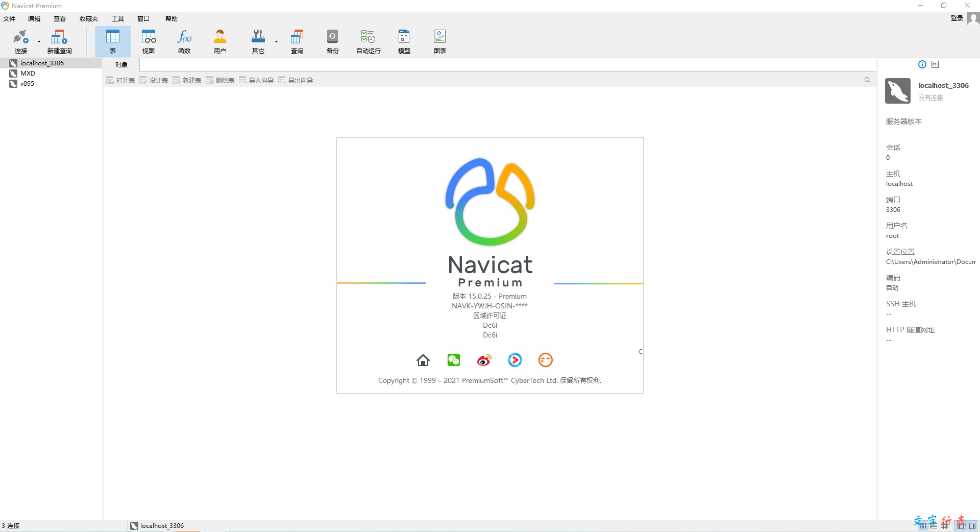Image resolution: width=980 pixels, height=532 pixels.
Task: Select the 用户 (User) toolbar icon
Action: [x=220, y=41]
